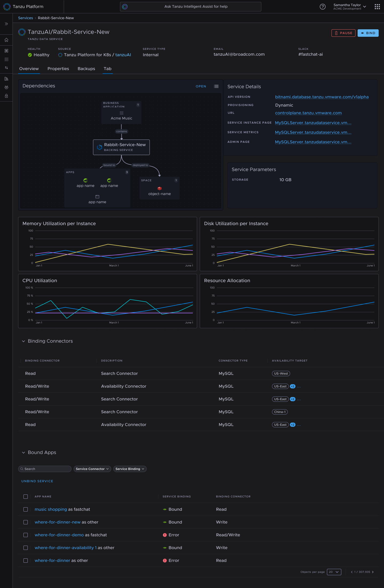Switch to the Backups tab
384x588 pixels.
[86, 69]
